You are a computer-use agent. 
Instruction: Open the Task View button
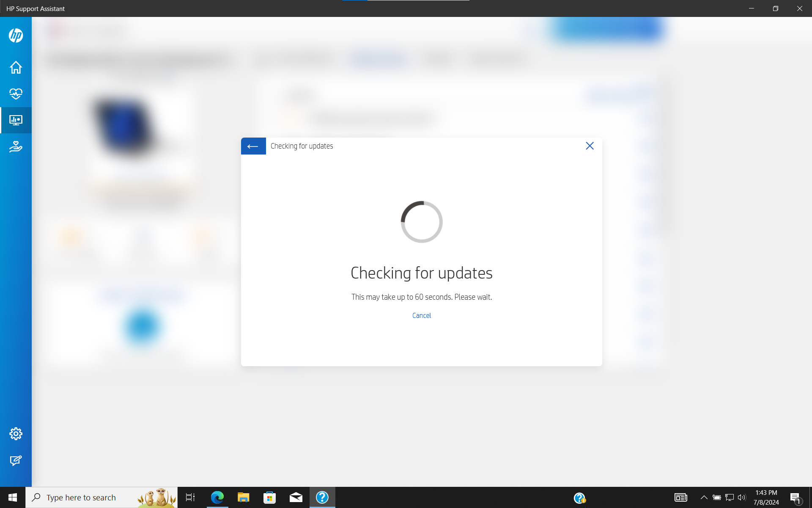(x=190, y=497)
